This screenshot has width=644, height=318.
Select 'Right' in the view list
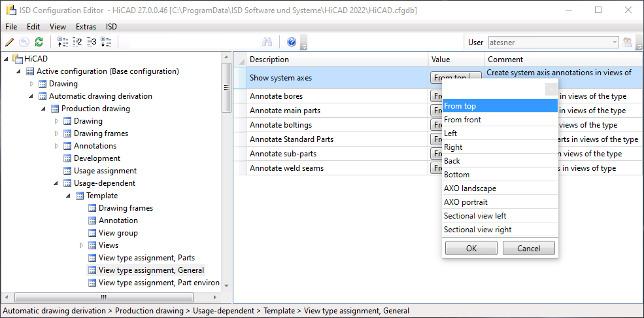[x=500, y=147]
